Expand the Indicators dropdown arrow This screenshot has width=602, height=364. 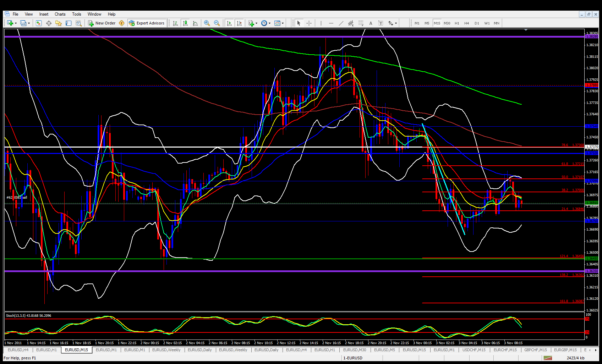tap(256, 23)
